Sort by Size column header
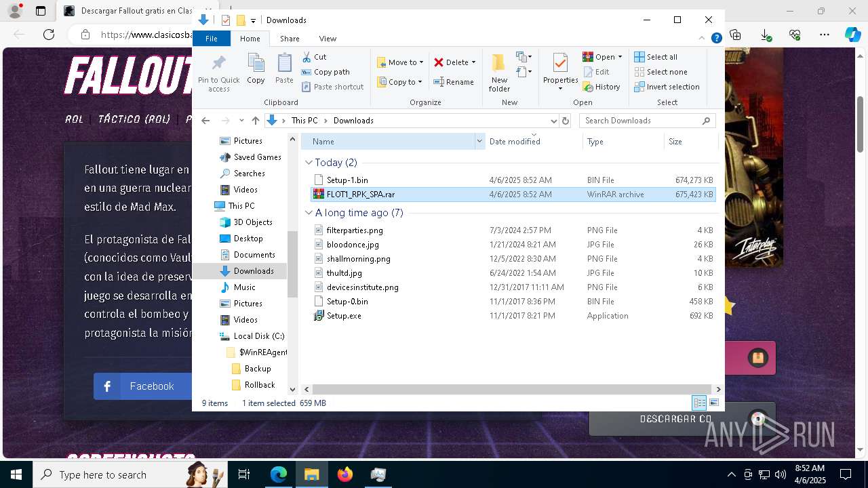This screenshot has width=868, height=488. tap(690, 142)
